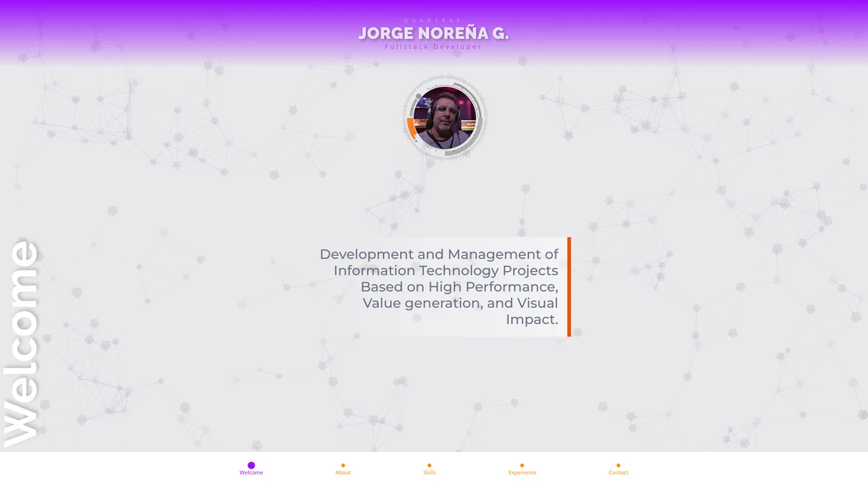The image size is (868, 488).
Task: Open the Welcome nav label
Action: pyautogui.click(x=251, y=473)
